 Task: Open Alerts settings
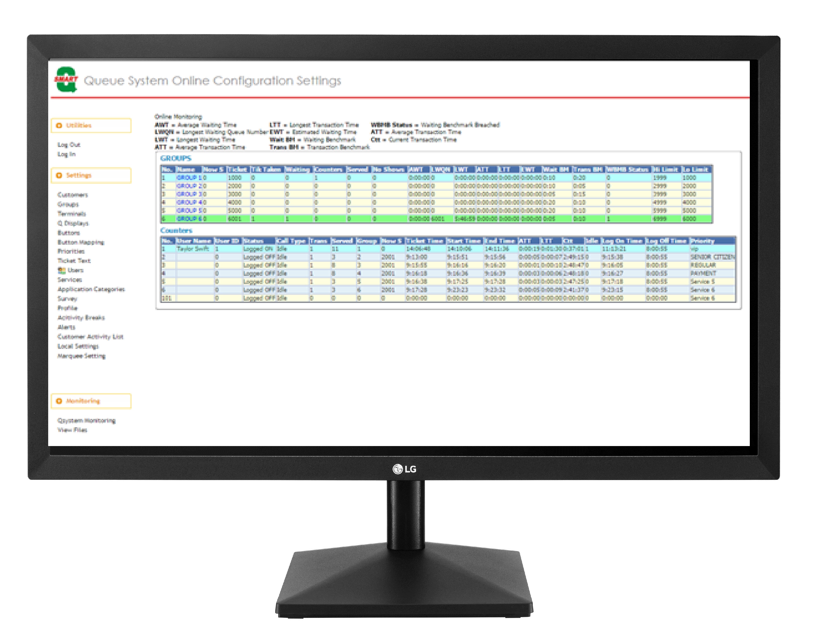(x=66, y=327)
